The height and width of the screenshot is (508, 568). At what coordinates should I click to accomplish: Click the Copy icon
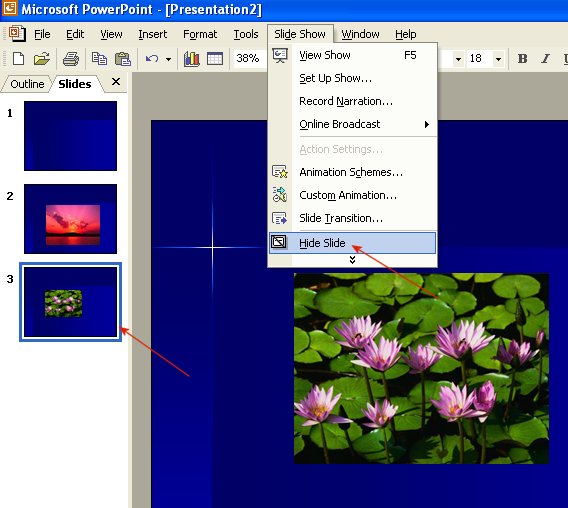99,58
